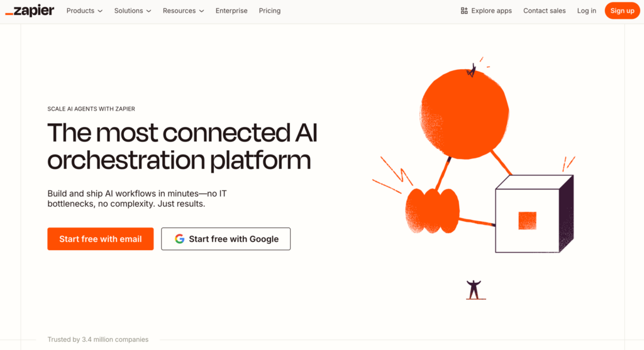
Task: Click the person figure illustration
Action: coord(474,290)
